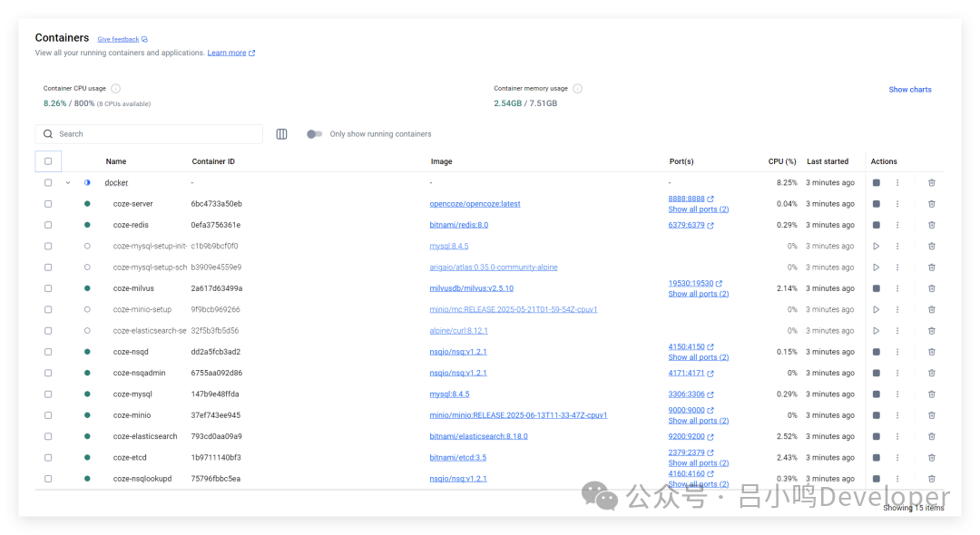Open port 3306:3306 link for coze-mysql
Image resolution: width=980 pixels, height=535 pixels.
point(691,394)
